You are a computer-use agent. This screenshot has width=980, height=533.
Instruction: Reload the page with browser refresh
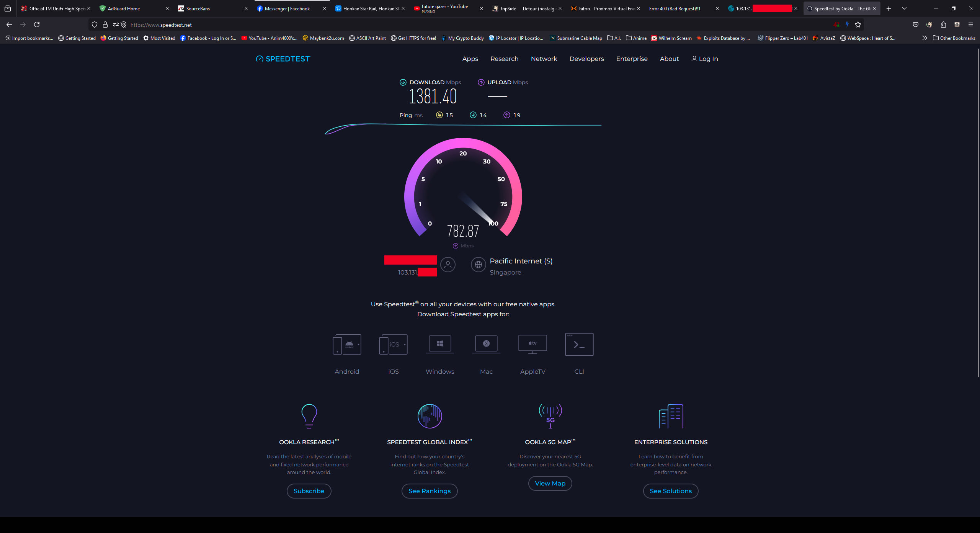37,25
